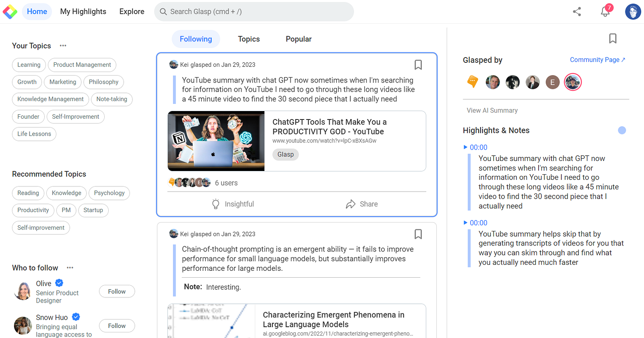This screenshot has height=338, width=644.
Task: Click the orange Glasp avatar in Glasped by
Action: pos(473,82)
